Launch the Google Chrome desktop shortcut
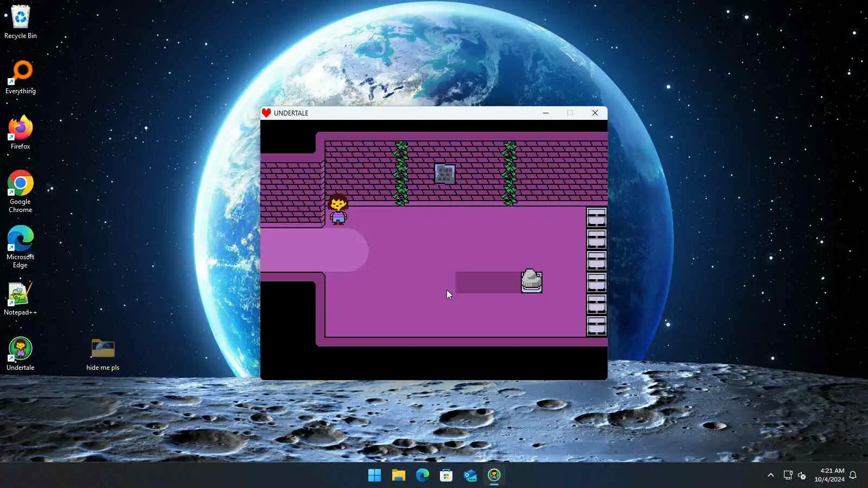Image resolution: width=868 pixels, height=488 pixels. [x=21, y=191]
